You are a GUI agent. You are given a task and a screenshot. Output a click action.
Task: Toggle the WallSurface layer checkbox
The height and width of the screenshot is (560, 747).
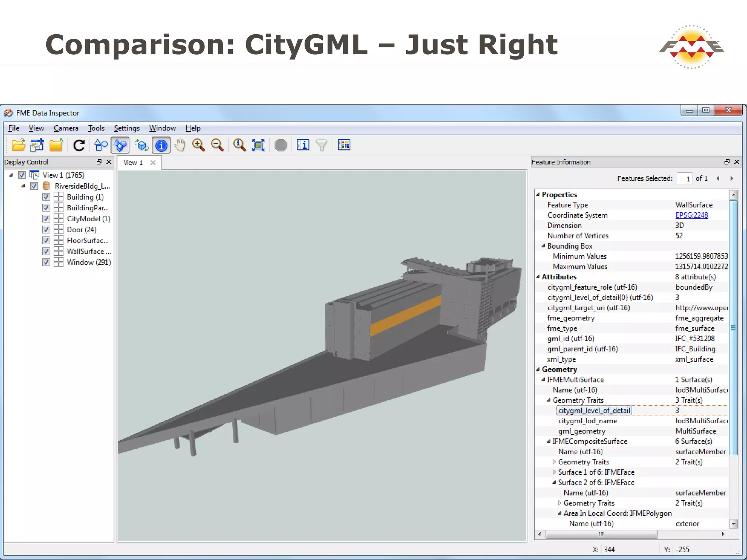click(46, 252)
